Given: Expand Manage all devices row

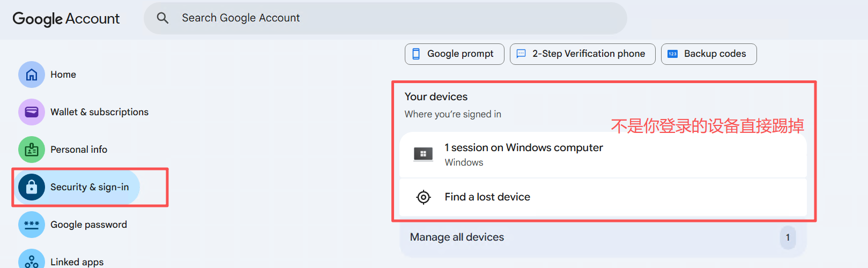Looking at the screenshot, I should click(x=603, y=237).
